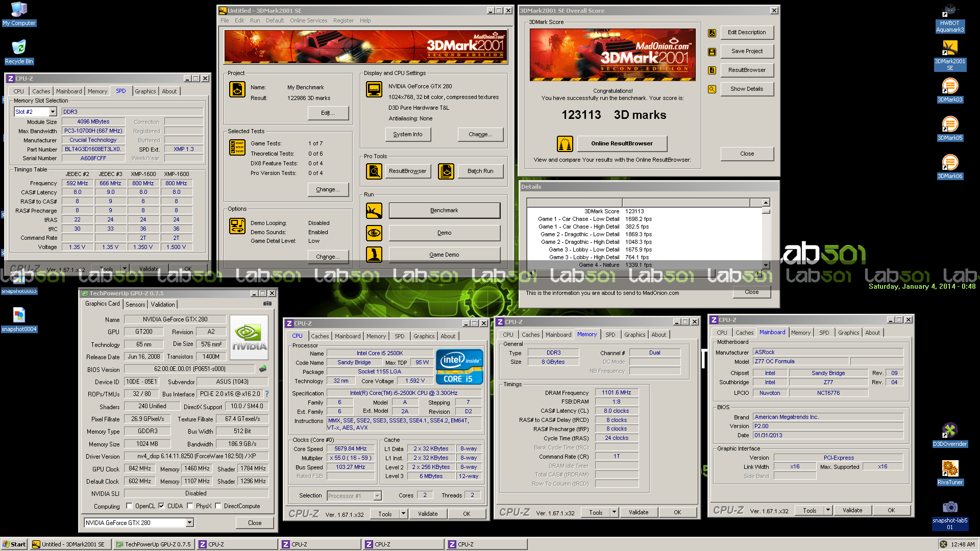Image resolution: width=980 pixels, height=551 pixels.
Task: Toggle the DirectCompute checkbox in GPU-Z
Action: (218, 506)
